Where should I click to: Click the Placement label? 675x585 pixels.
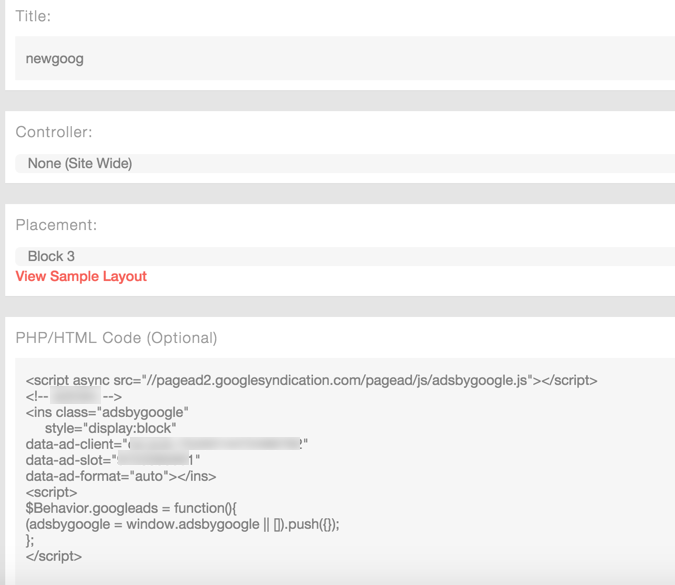click(56, 225)
